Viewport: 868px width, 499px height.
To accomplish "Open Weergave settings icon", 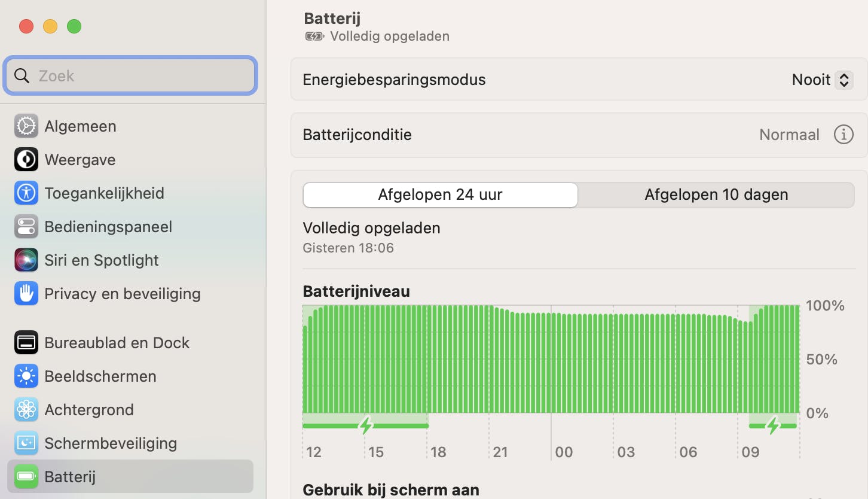I will tap(26, 160).
